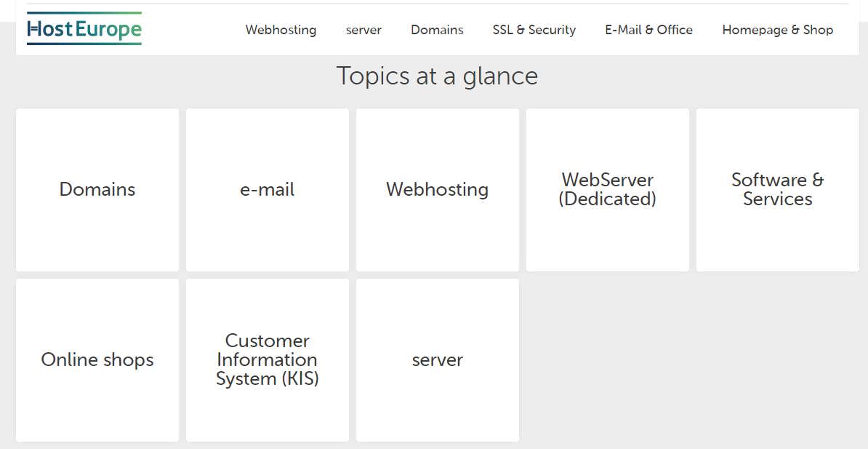The image size is (868, 449).
Task: Go to E-Mail & Office menu
Action: point(648,30)
